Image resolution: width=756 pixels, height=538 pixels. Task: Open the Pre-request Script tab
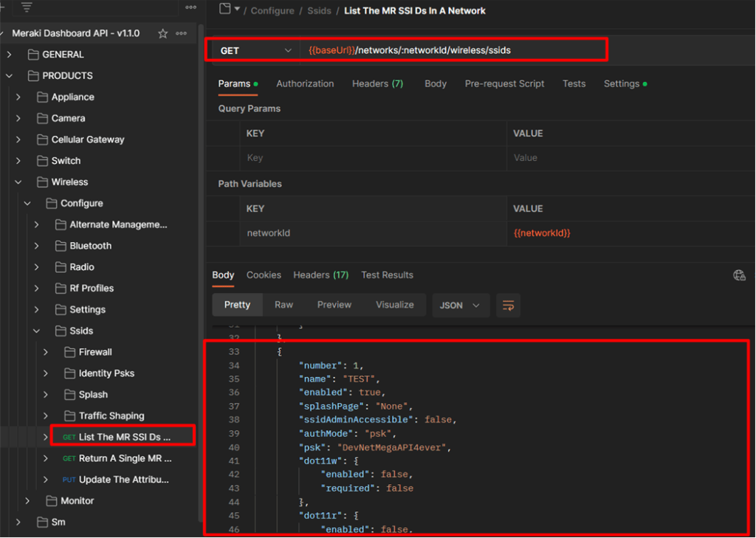coord(504,84)
